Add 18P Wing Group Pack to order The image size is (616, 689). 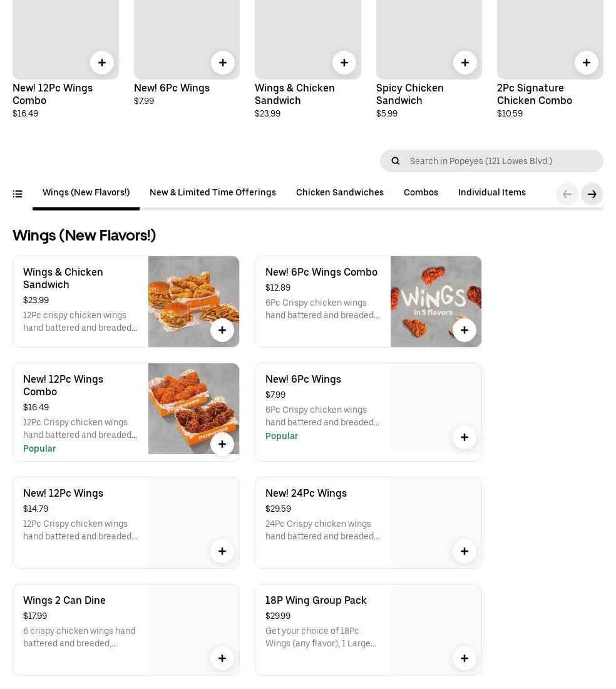click(465, 658)
